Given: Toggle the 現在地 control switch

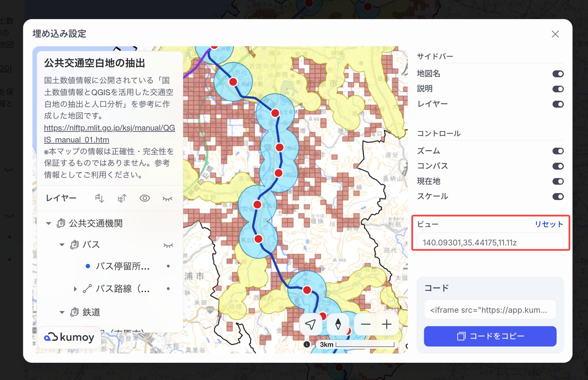Looking at the screenshot, I should [558, 181].
